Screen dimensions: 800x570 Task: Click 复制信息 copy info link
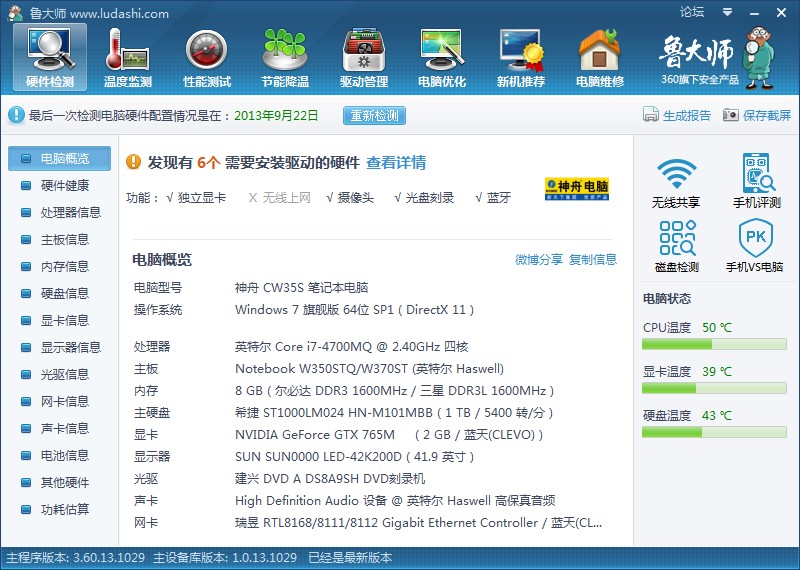tap(593, 259)
